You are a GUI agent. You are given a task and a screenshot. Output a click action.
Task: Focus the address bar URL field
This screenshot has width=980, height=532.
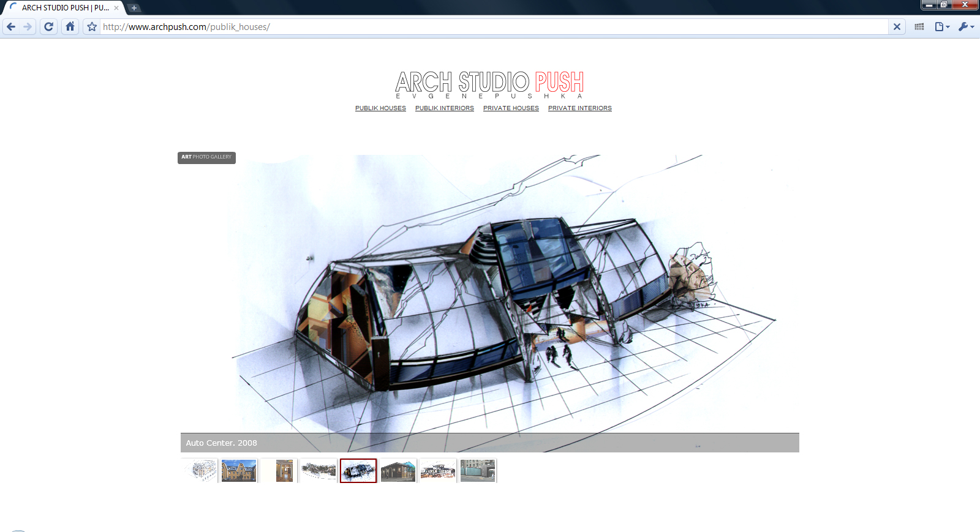pos(494,27)
